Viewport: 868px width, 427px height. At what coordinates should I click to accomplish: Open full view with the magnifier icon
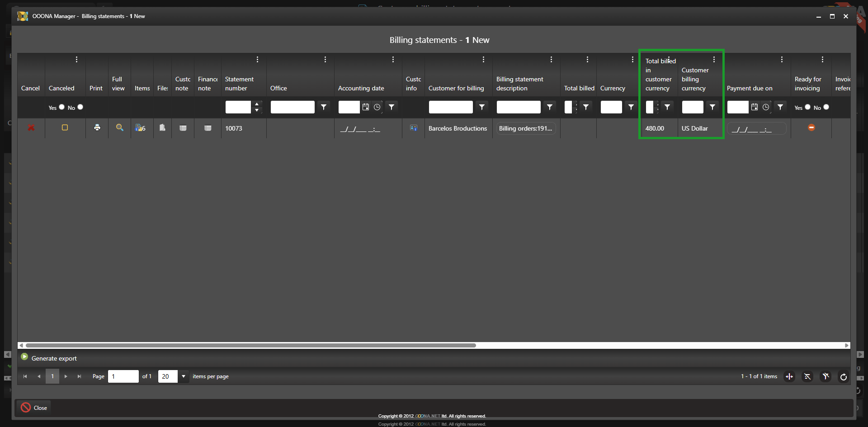pos(119,128)
